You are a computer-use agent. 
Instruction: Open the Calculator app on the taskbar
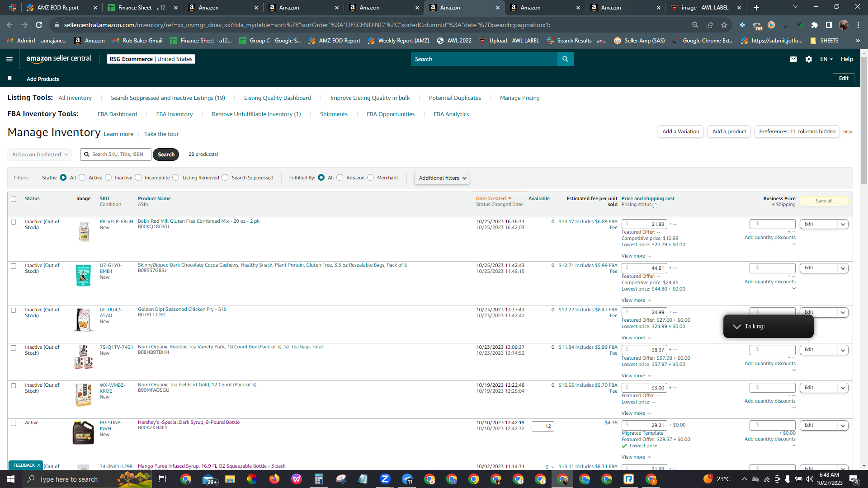[x=319, y=479]
